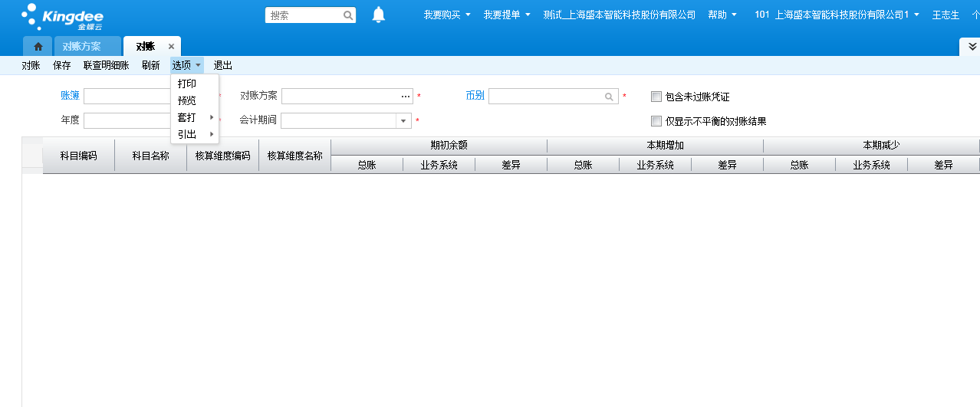Toggle 仅显示不平衡的对账结果 checkbox

656,121
